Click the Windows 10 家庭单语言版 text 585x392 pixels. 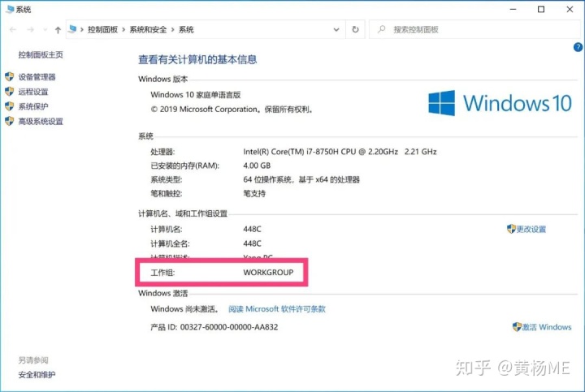click(x=196, y=95)
